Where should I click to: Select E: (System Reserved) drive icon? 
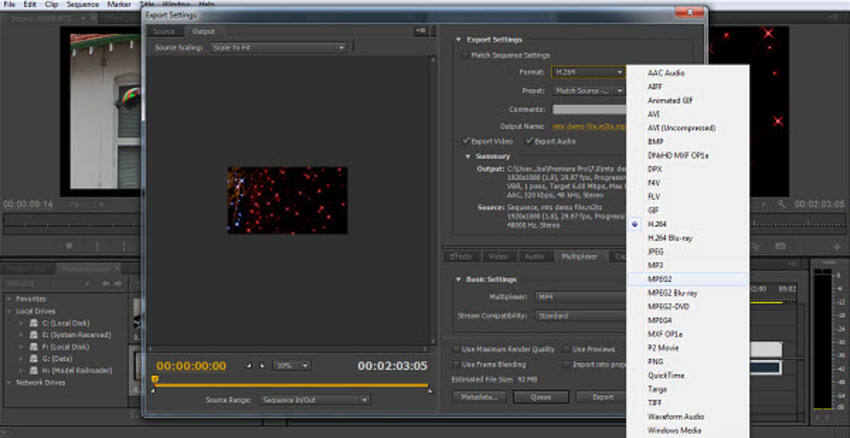pos(33,335)
